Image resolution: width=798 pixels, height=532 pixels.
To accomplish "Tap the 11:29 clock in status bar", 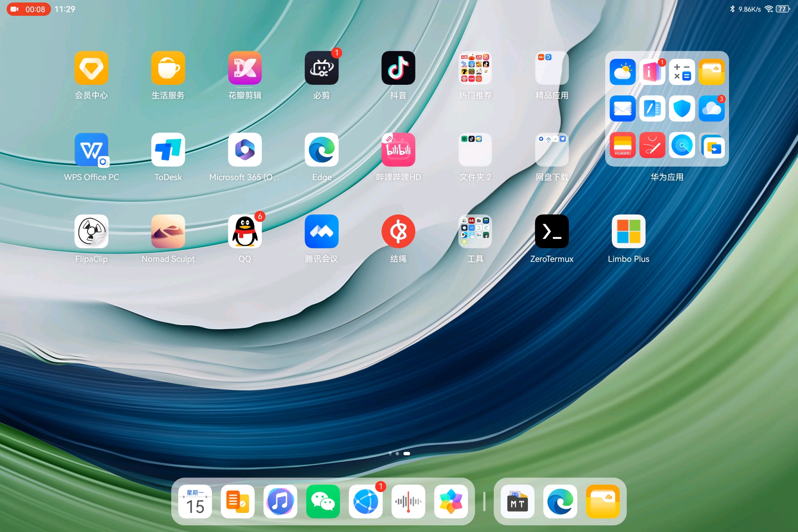I will (x=65, y=9).
